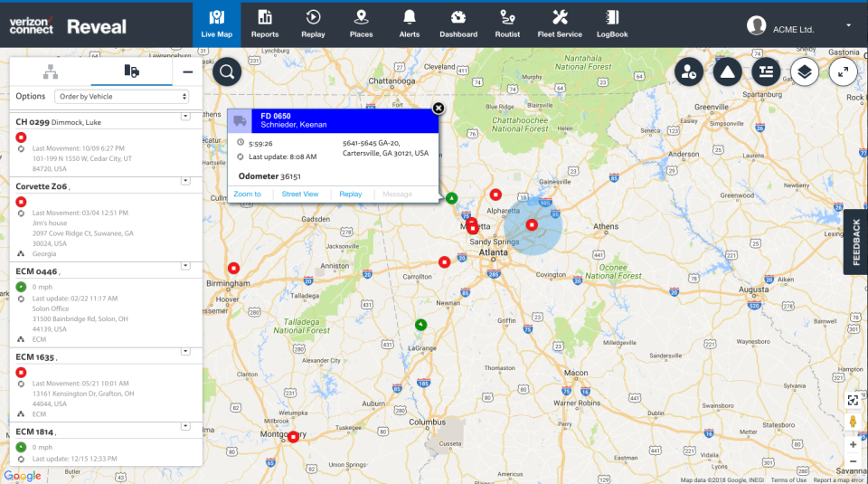Expand the Corvette Z06 vehicle options arrow

click(185, 181)
